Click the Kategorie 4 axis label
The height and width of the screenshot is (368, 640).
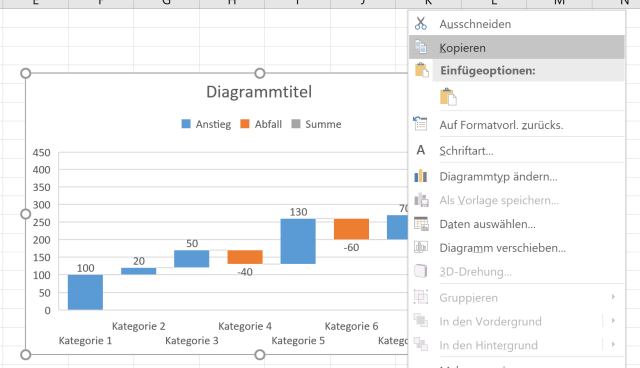click(x=245, y=326)
